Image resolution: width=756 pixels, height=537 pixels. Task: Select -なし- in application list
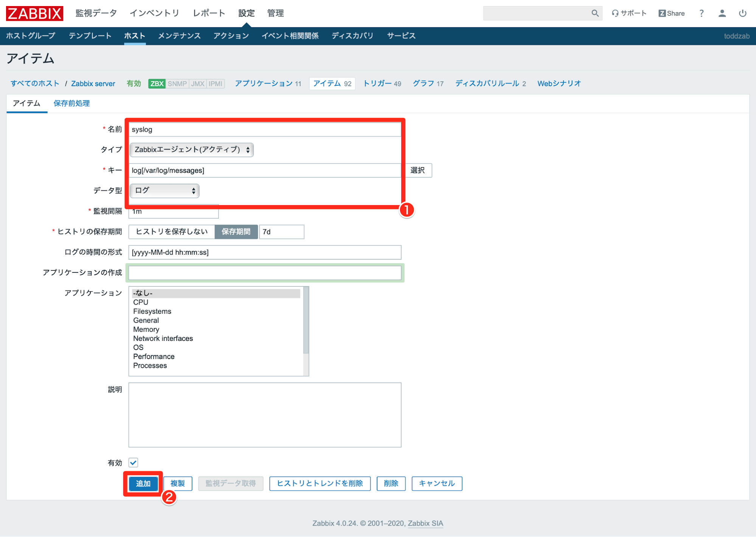click(x=216, y=293)
